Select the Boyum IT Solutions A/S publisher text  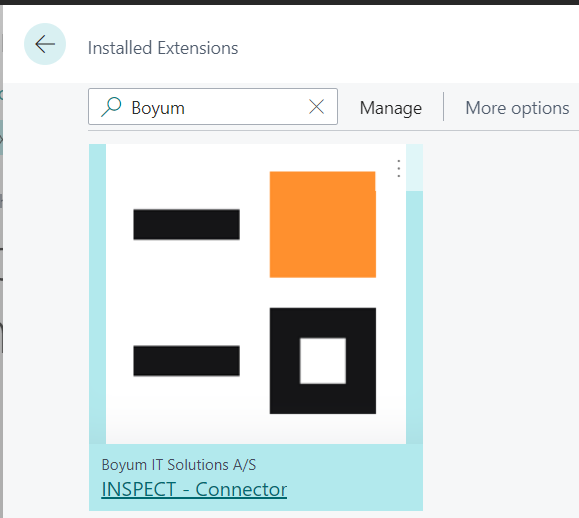[179, 465]
